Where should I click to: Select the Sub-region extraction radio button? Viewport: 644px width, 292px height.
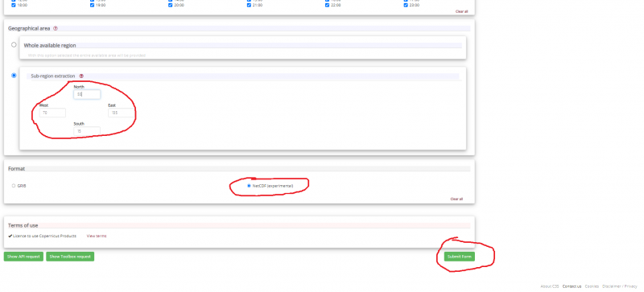tap(14, 76)
